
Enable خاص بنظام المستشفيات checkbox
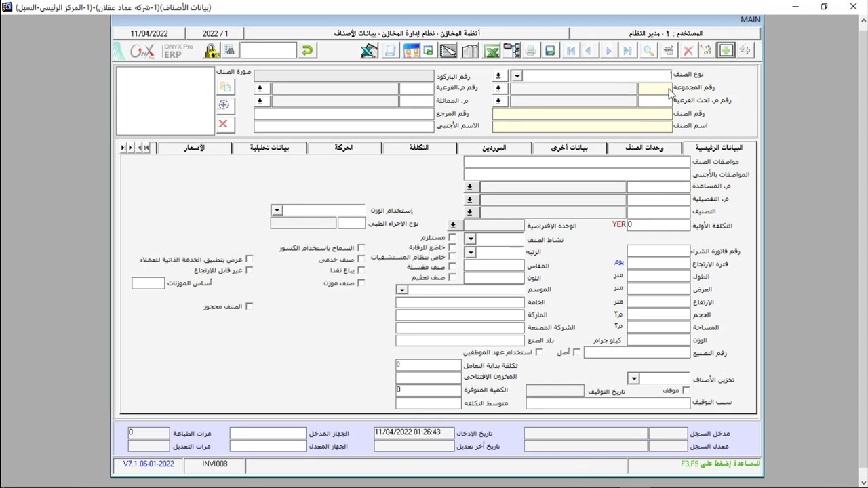[x=452, y=258]
